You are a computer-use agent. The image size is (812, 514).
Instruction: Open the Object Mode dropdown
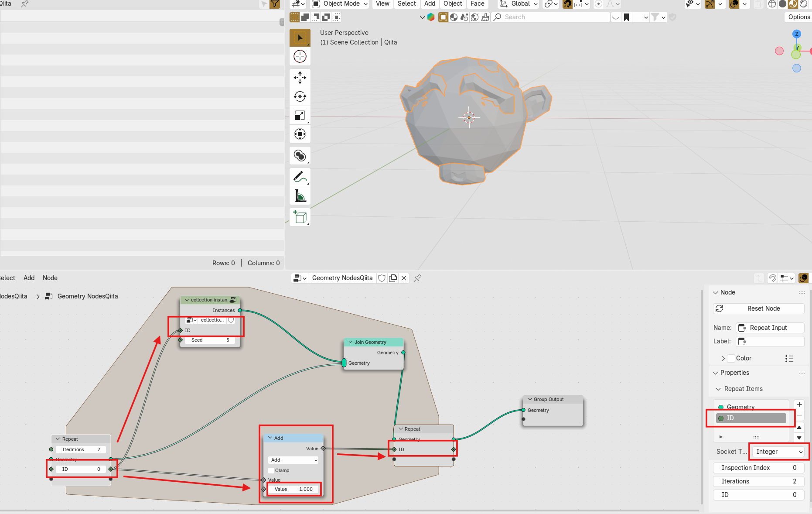click(340, 4)
